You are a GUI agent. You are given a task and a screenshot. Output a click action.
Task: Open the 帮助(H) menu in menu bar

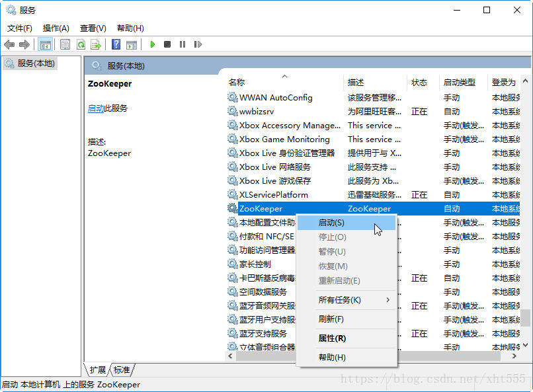click(x=130, y=28)
